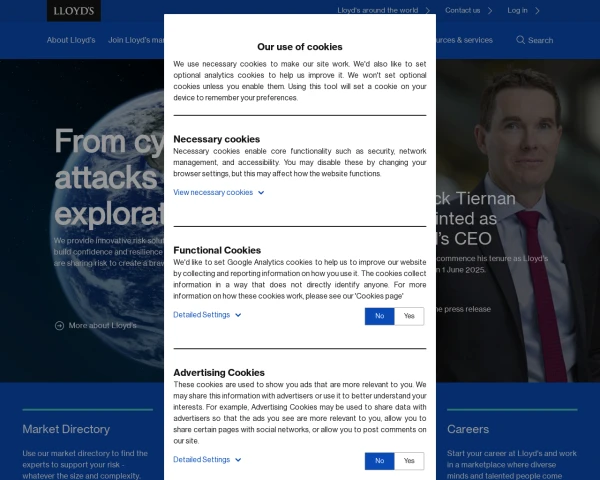Screen dimensions: 600x480
Task: Open the Contact us link
Action: click(x=463, y=10)
